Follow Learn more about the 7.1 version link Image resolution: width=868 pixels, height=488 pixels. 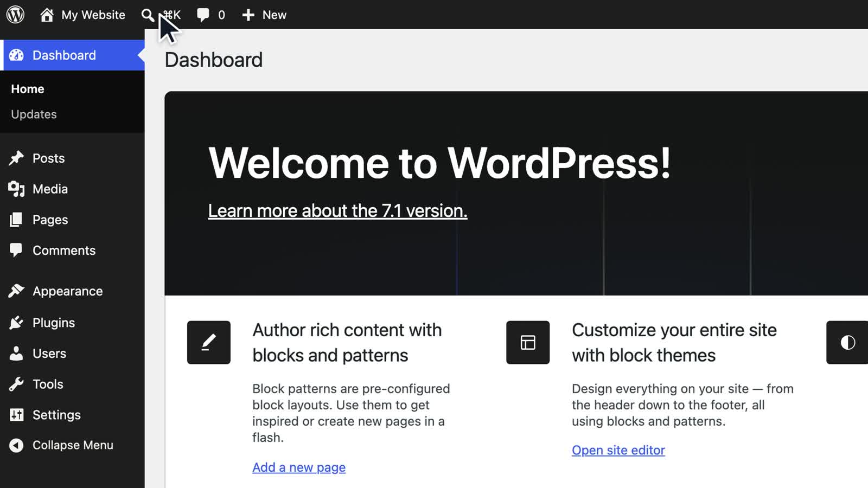coord(337,210)
